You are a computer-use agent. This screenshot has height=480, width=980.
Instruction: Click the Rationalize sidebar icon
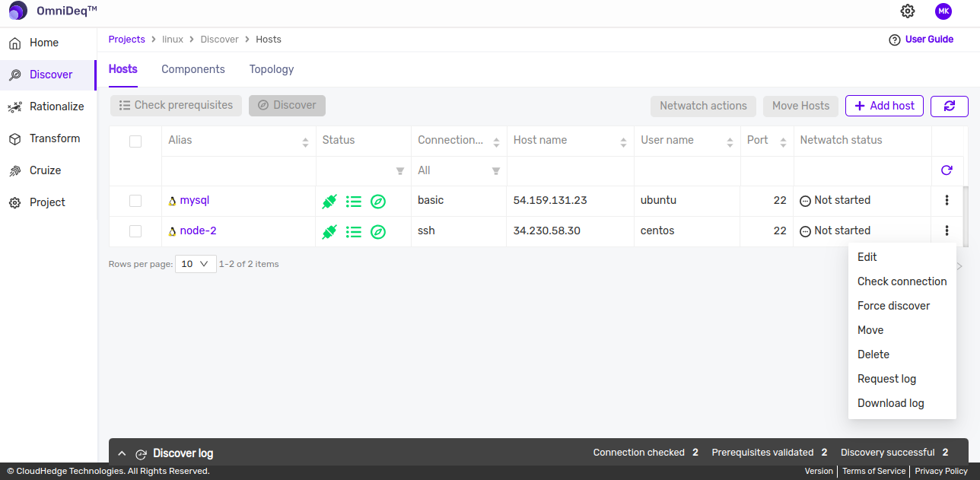click(x=14, y=107)
